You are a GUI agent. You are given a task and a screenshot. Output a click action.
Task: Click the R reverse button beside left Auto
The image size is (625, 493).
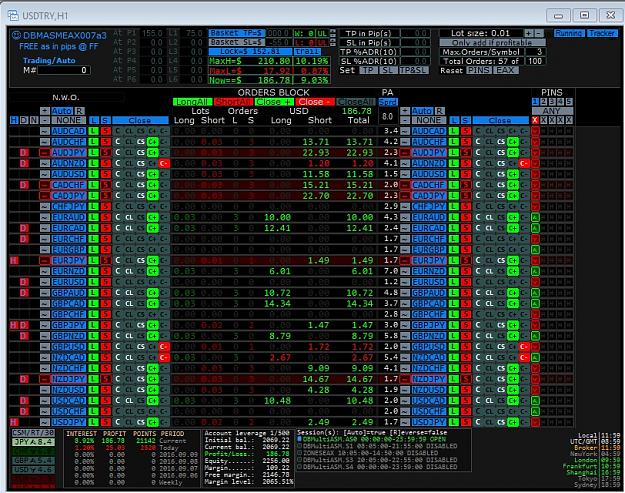[x=79, y=111]
